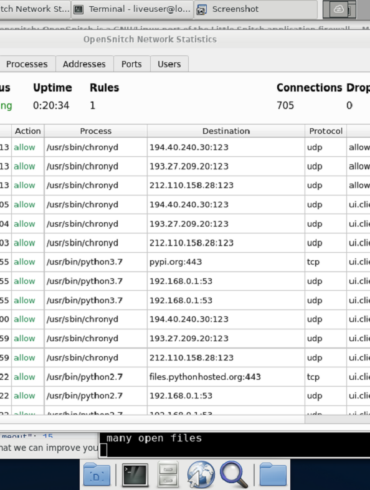Open the desktop folder icon in the dock

[x=97, y=474]
